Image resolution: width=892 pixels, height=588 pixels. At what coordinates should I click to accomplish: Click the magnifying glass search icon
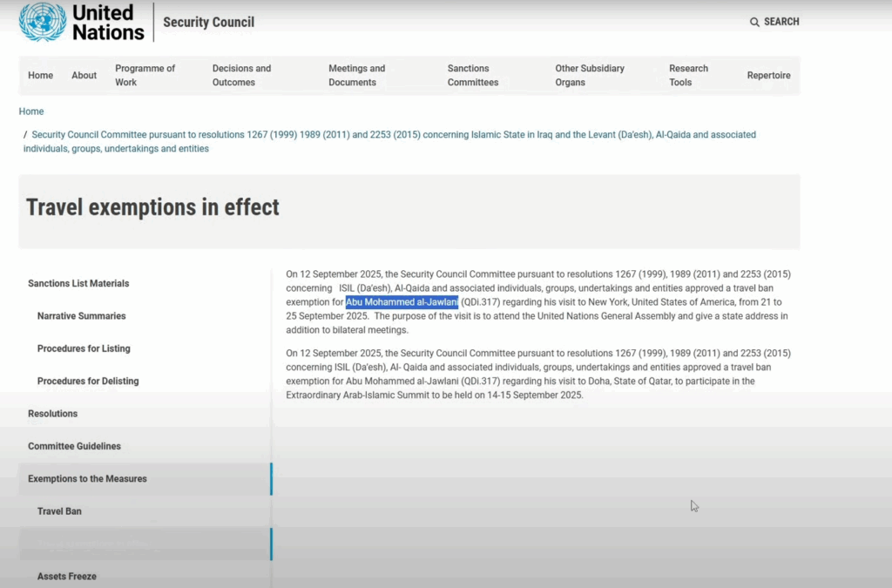(x=754, y=22)
